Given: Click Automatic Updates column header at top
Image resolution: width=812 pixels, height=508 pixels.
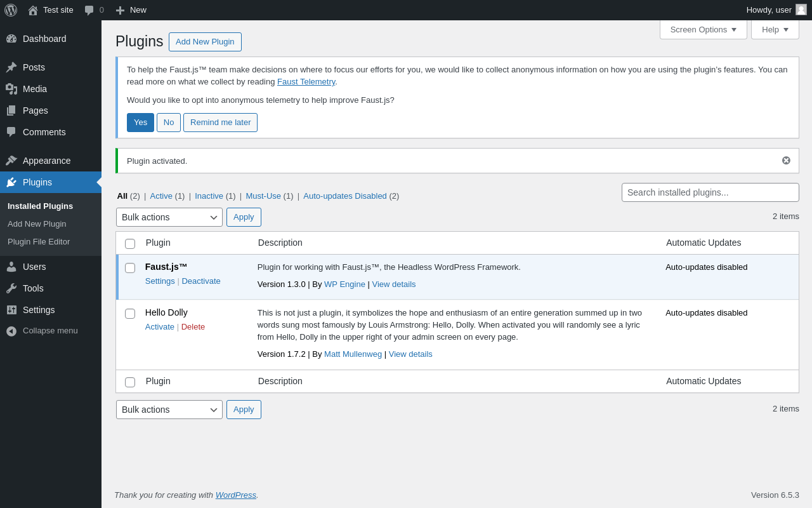Looking at the screenshot, I should pyautogui.click(x=704, y=243).
